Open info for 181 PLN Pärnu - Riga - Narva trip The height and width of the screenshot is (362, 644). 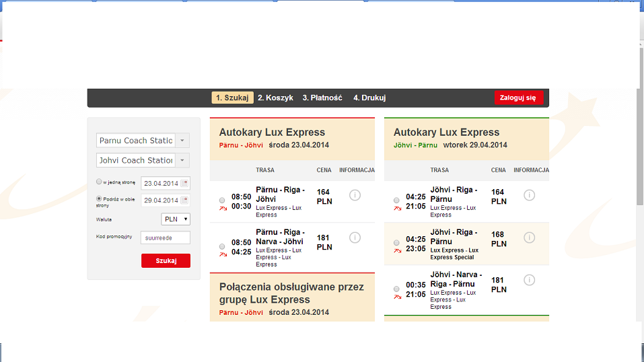tap(355, 238)
